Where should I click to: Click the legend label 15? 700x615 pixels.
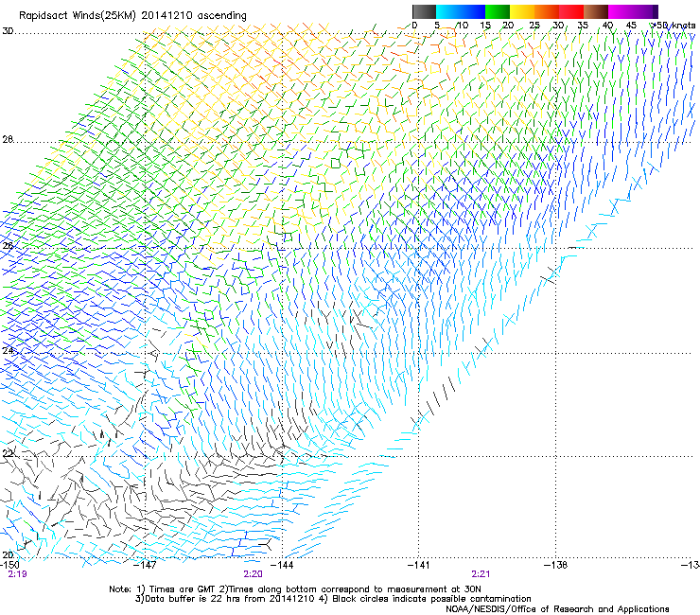[x=485, y=26]
